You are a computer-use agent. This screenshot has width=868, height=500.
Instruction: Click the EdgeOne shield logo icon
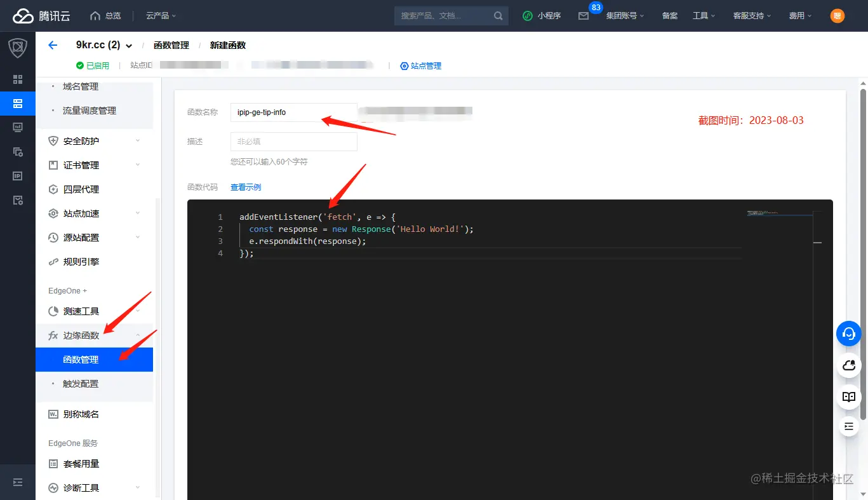(18, 48)
